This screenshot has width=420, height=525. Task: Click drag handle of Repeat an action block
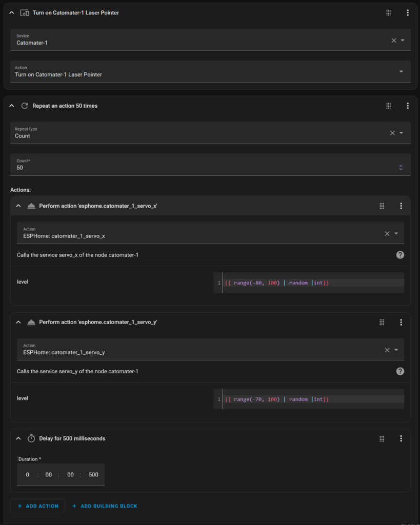click(x=389, y=106)
